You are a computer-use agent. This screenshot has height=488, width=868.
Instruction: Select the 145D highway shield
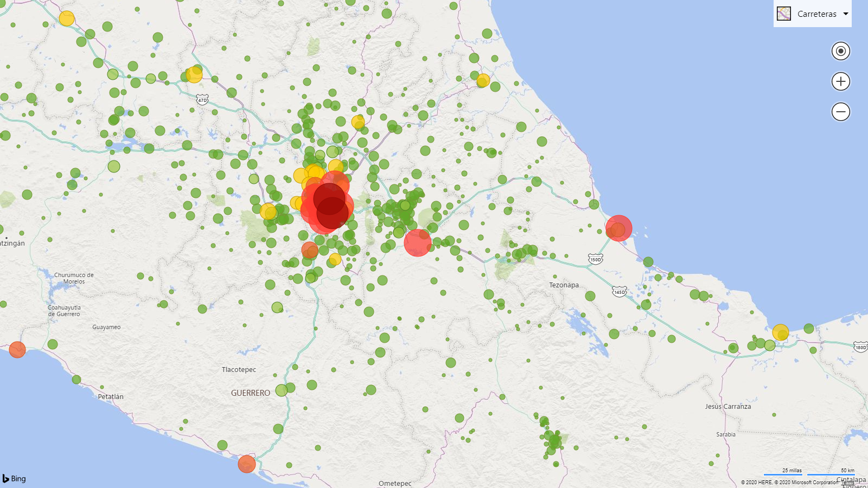(618, 292)
